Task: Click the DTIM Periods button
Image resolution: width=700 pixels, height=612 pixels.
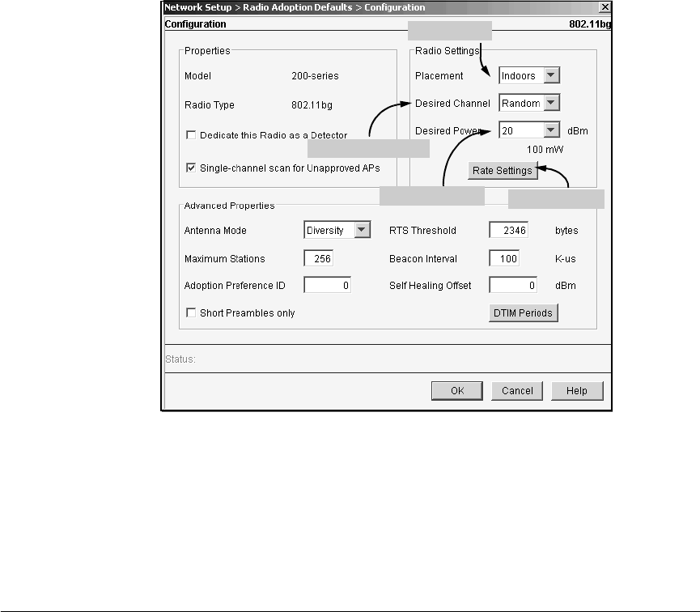Action: pos(524,312)
